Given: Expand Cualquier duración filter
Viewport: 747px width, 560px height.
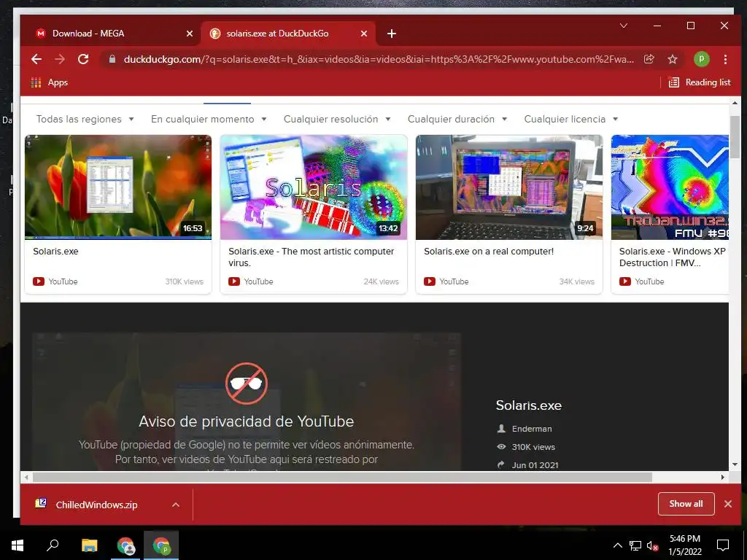Looking at the screenshot, I should click(x=457, y=119).
